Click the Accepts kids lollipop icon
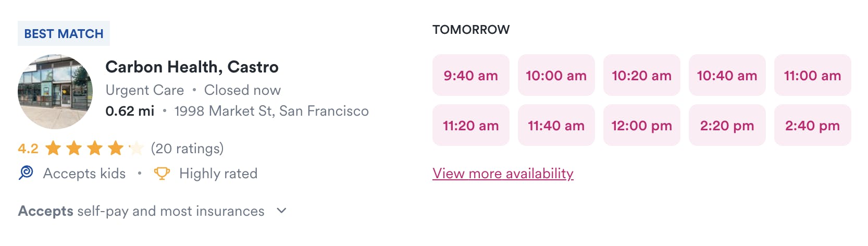Image resolution: width=868 pixels, height=246 pixels. pyautogui.click(x=26, y=173)
